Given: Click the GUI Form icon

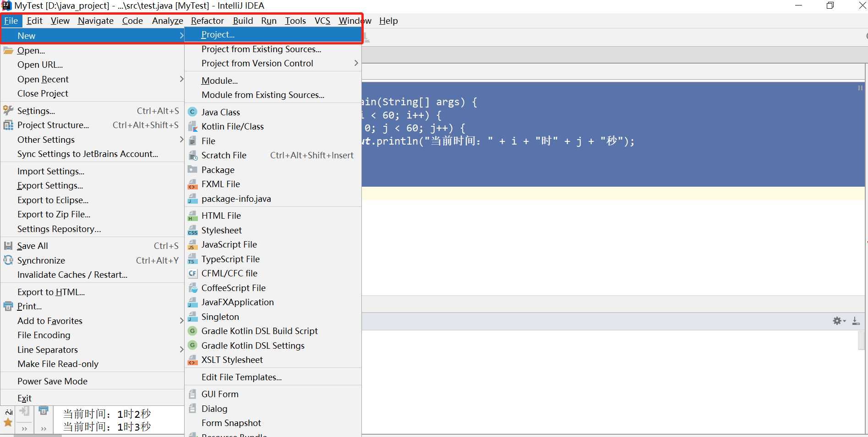Looking at the screenshot, I should click(193, 394).
